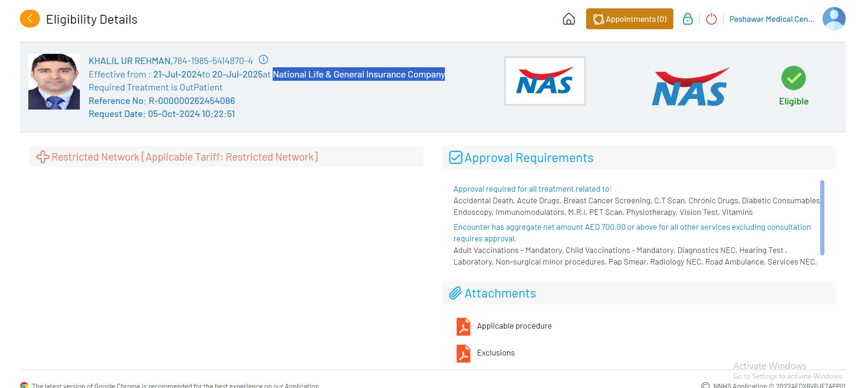
Task: Click the Applicable procedure link
Action: point(514,326)
